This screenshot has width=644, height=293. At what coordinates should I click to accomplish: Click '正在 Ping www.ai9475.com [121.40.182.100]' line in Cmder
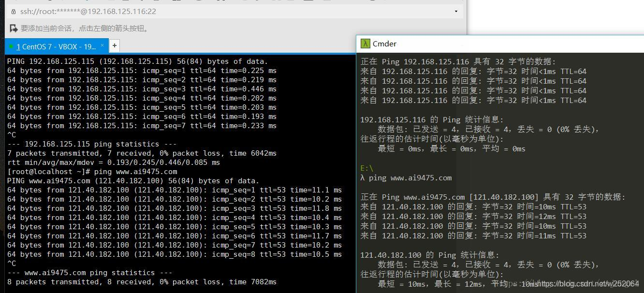point(493,197)
